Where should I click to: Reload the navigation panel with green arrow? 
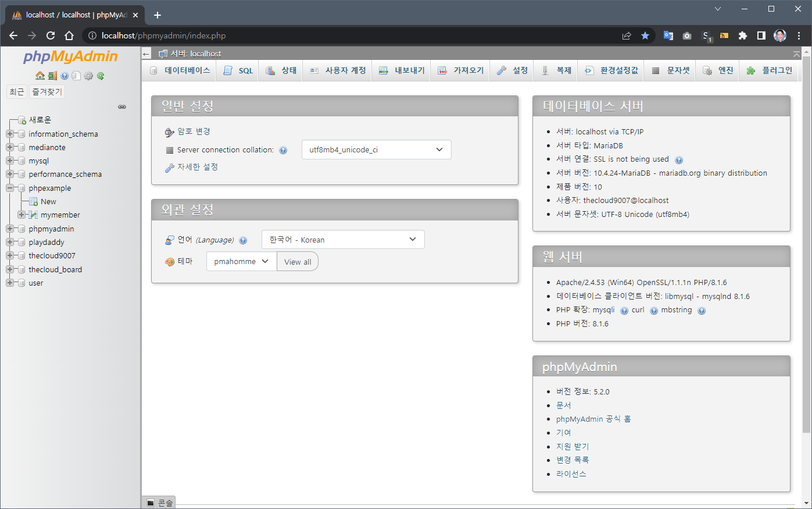(x=101, y=76)
